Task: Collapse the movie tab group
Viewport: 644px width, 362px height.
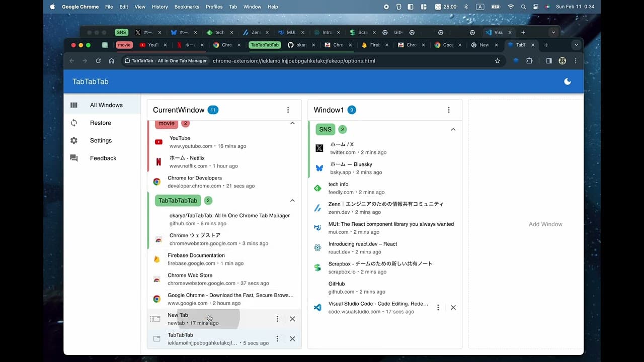Action: [x=292, y=124]
